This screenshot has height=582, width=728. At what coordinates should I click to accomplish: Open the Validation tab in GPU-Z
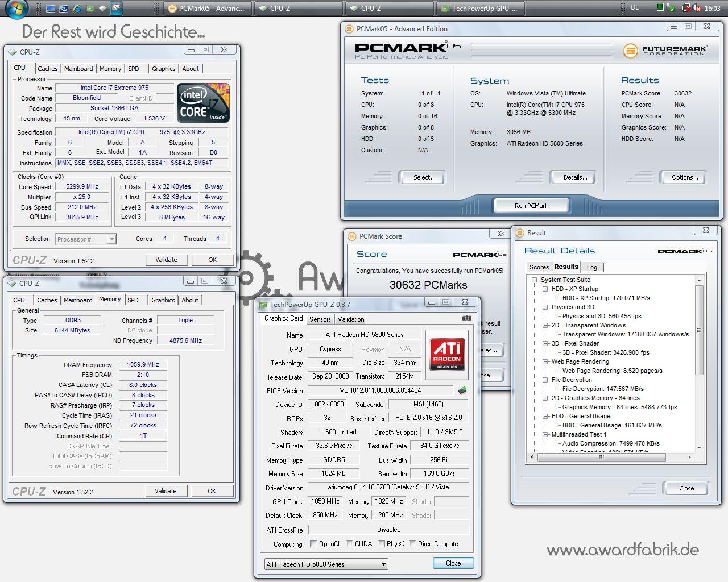coord(351,319)
